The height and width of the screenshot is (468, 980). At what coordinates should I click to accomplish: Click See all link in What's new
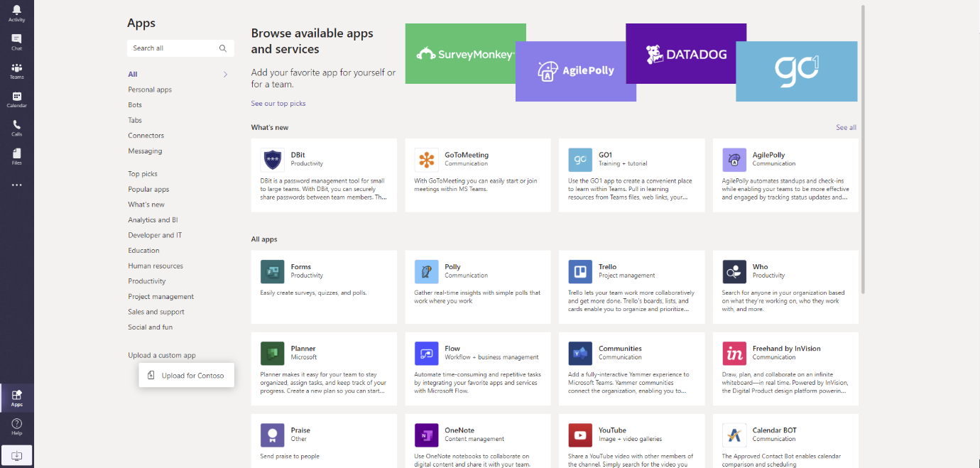pos(846,128)
